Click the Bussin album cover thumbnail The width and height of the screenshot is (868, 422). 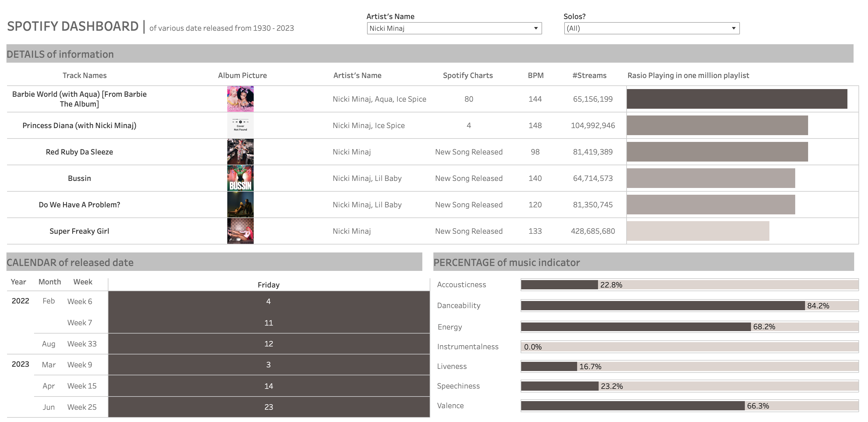(x=240, y=178)
